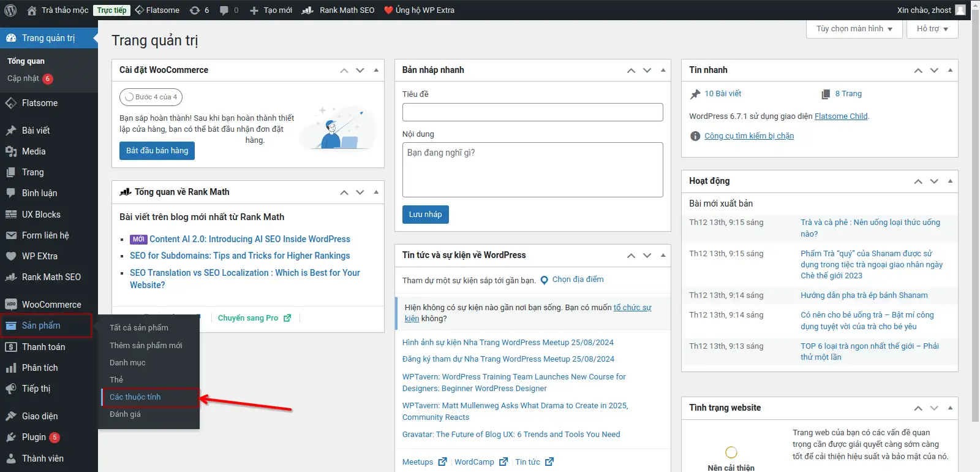Open the updates icon showing 6
The height and width of the screenshot is (472, 980).
click(195, 10)
